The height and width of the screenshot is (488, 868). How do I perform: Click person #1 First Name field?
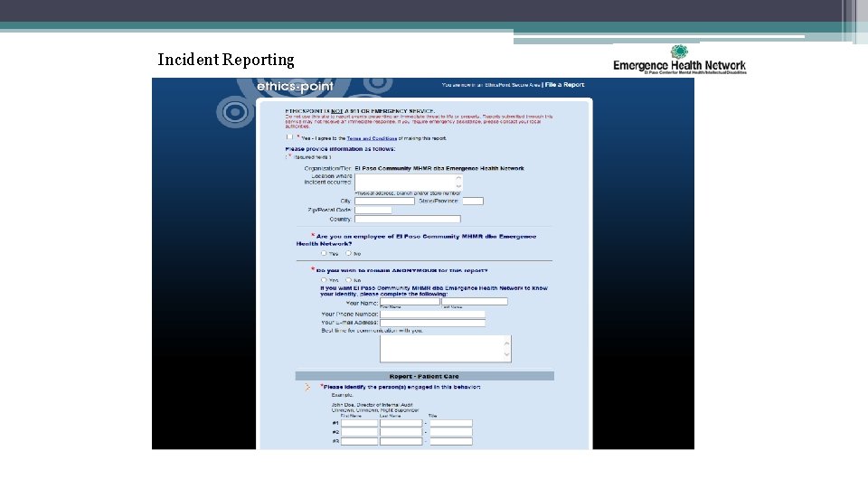(359, 423)
